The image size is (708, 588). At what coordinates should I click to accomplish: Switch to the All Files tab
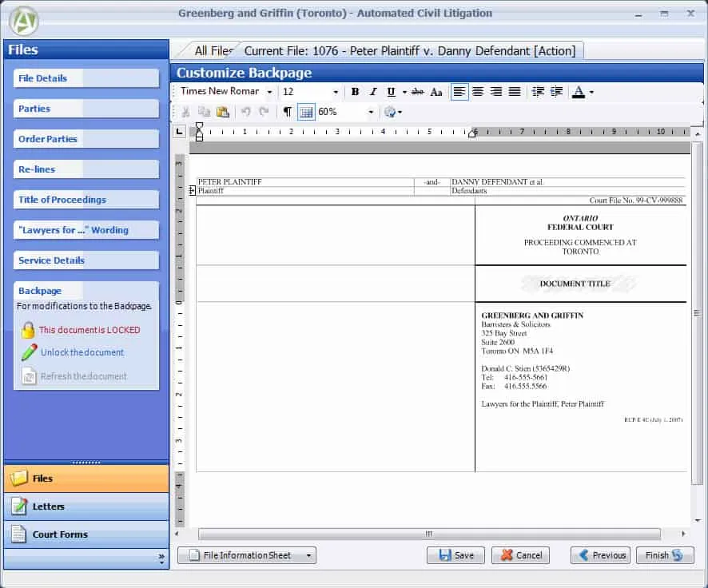click(213, 51)
